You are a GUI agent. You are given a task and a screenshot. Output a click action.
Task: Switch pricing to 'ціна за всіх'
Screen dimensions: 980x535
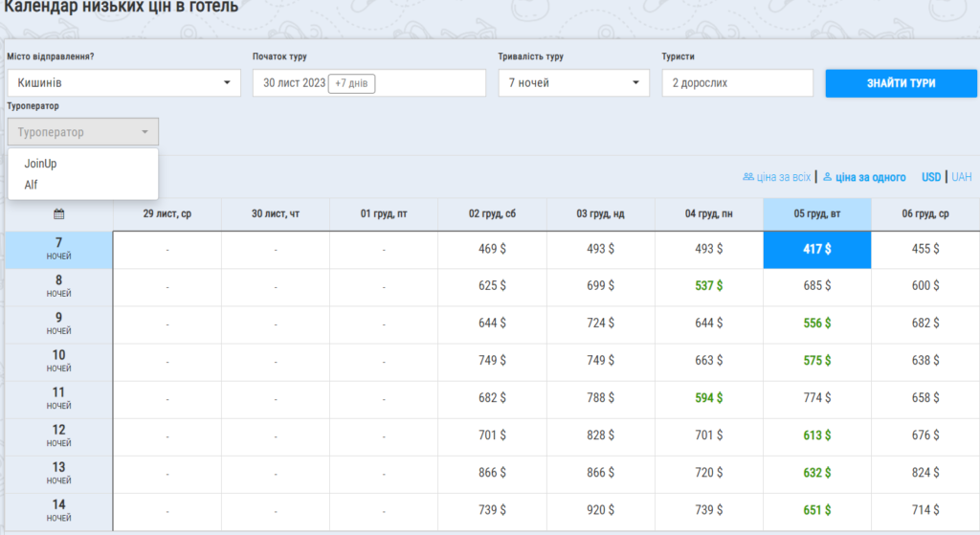[783, 177]
